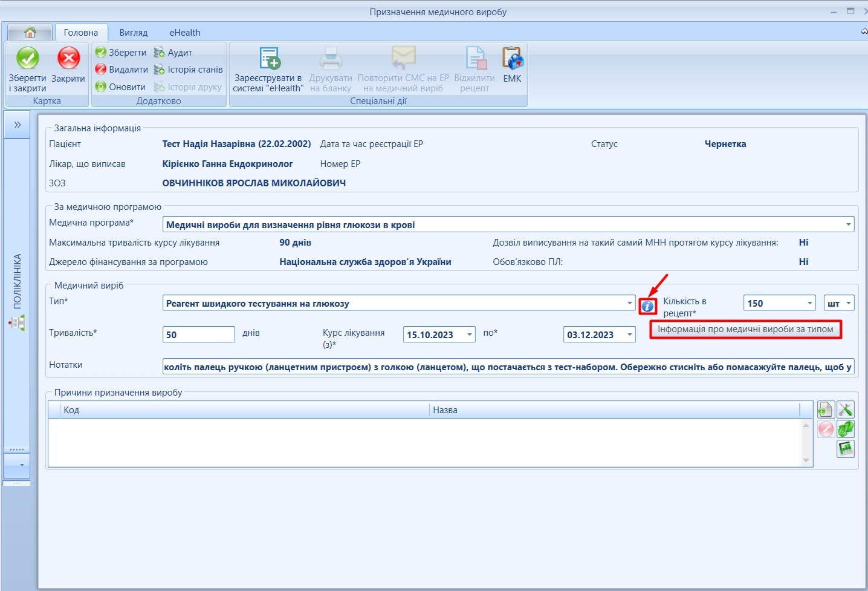Register prescription in eHealth system

(268, 70)
